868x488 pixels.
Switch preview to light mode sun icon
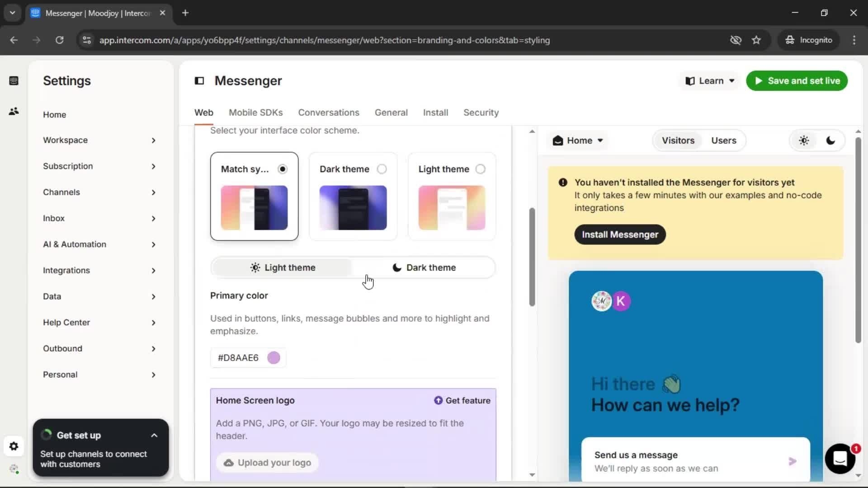tap(804, 141)
